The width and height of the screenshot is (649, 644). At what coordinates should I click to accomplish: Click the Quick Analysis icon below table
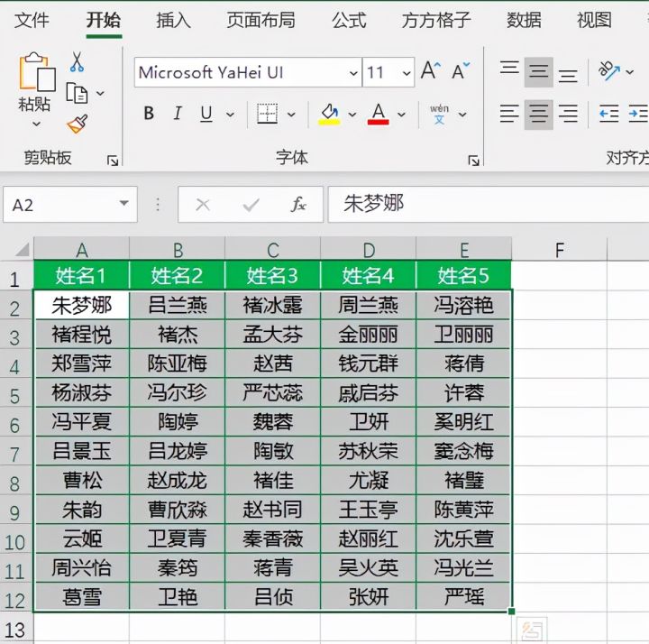[x=533, y=630]
